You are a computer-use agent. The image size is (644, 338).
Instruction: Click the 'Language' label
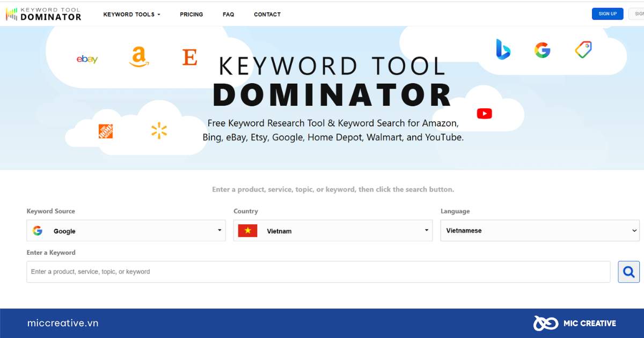[x=455, y=211]
